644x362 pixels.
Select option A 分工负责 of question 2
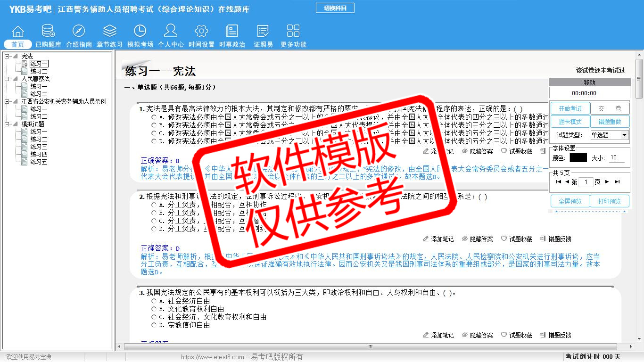point(154,205)
